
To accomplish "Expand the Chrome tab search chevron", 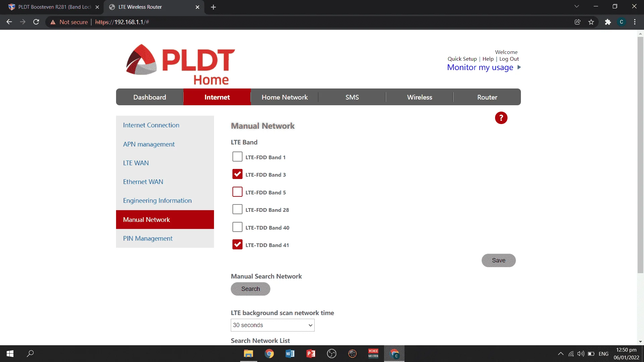I will [577, 6].
